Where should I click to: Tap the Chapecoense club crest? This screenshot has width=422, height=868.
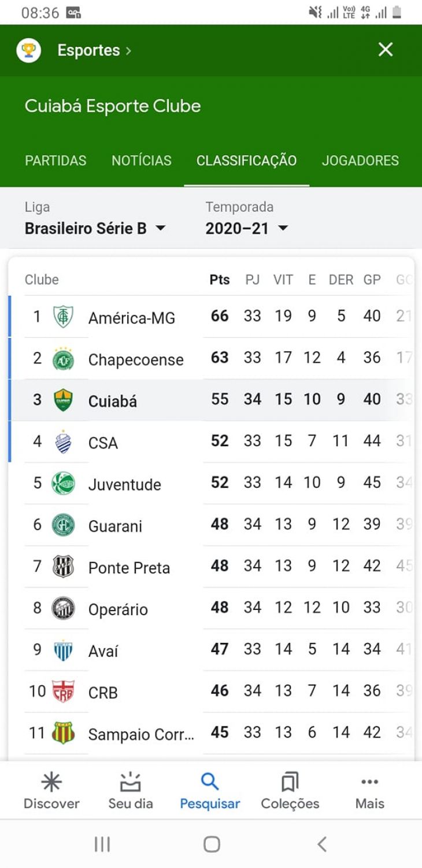pyautogui.click(x=63, y=359)
